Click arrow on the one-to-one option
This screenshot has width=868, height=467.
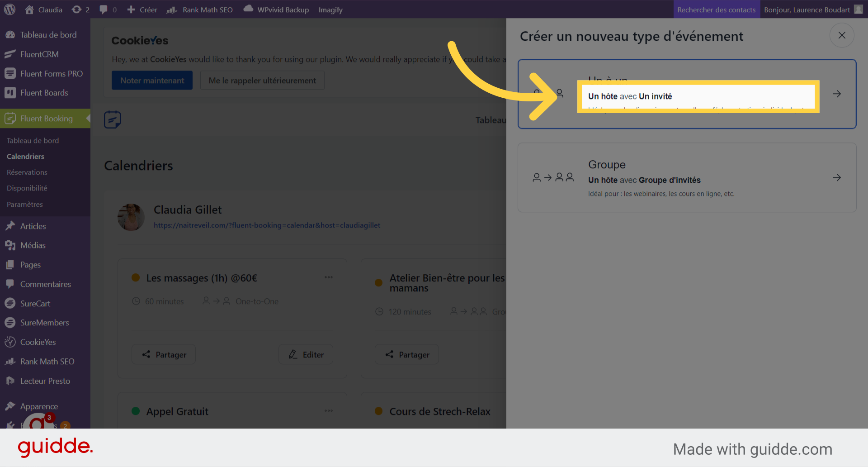[x=837, y=94]
